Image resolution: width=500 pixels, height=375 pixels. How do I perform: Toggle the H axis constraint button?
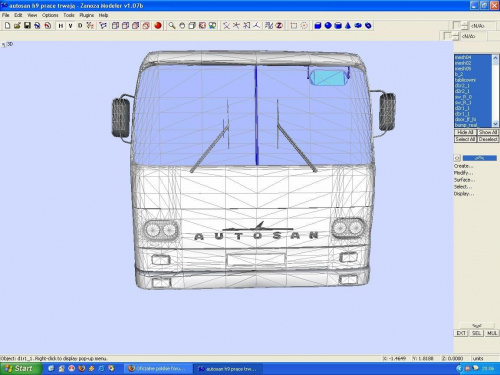click(x=61, y=26)
